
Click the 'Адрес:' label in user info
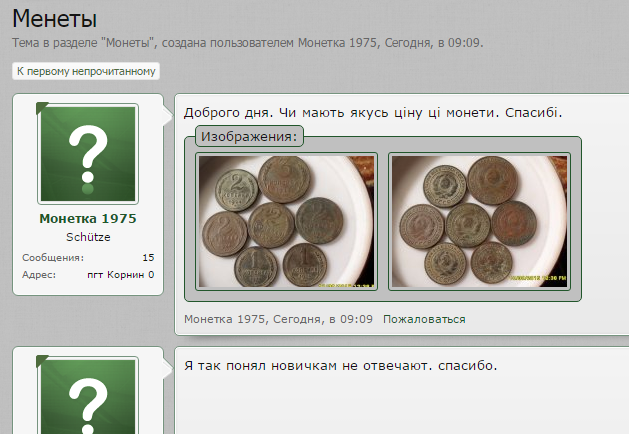coord(39,274)
